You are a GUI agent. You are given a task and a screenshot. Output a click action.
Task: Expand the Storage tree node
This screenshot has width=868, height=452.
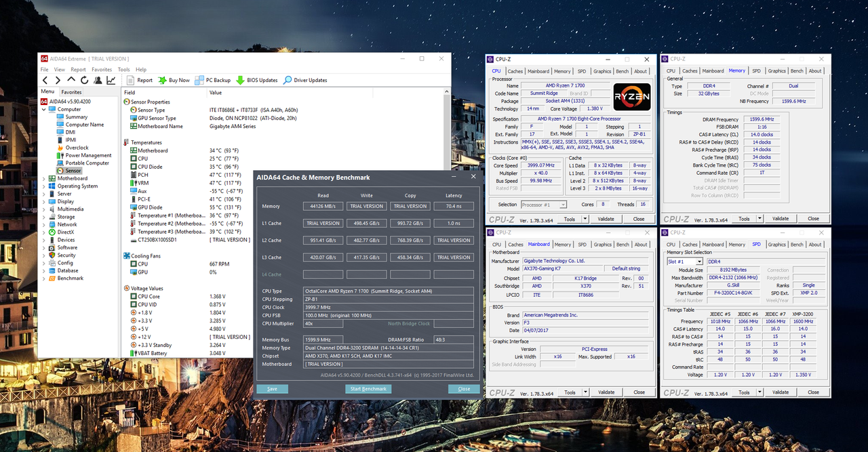[x=44, y=217]
